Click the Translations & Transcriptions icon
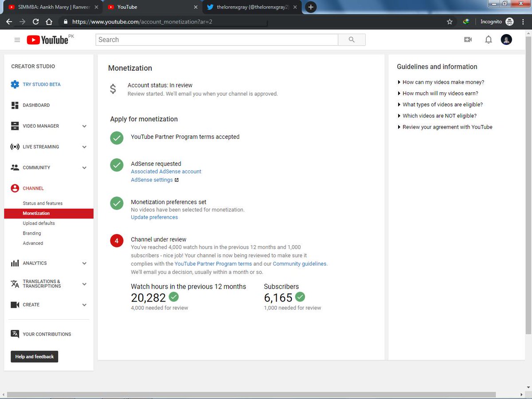This screenshot has height=399, width=532. 15,284
